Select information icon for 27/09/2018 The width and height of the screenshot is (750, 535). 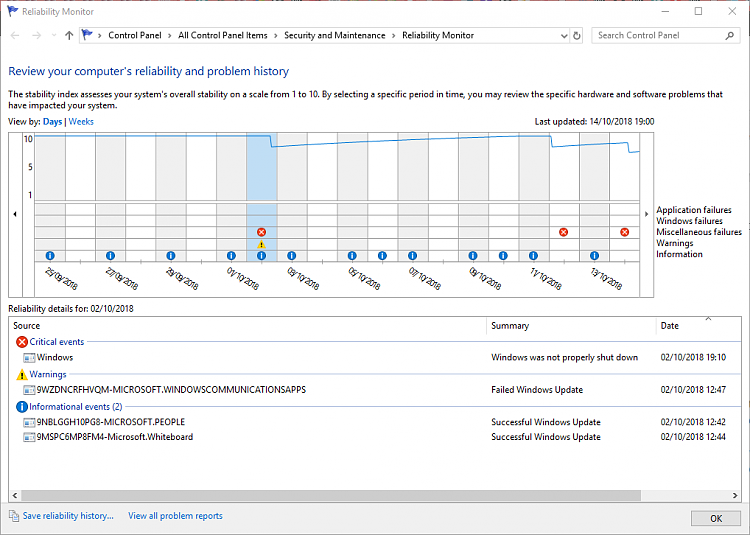[x=110, y=256]
